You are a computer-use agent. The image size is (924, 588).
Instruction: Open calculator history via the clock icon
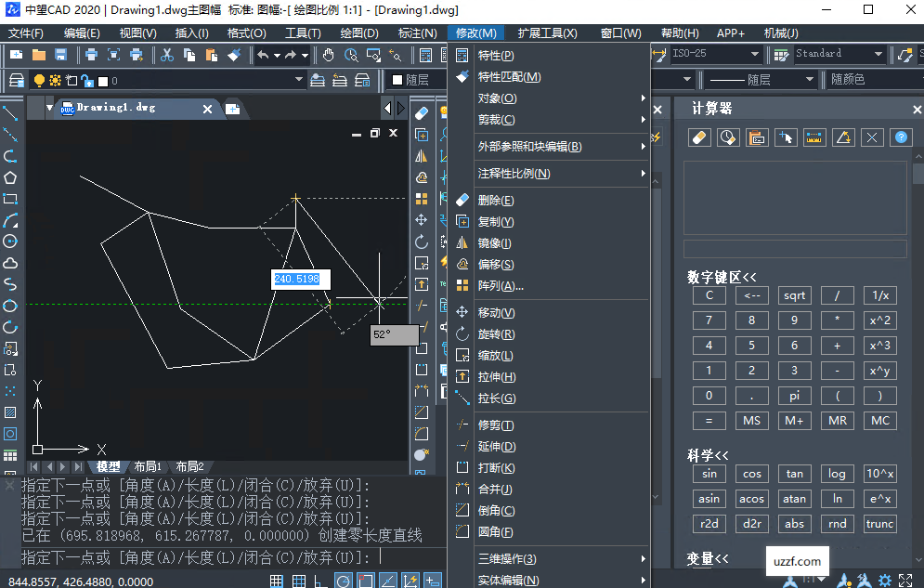pos(726,137)
